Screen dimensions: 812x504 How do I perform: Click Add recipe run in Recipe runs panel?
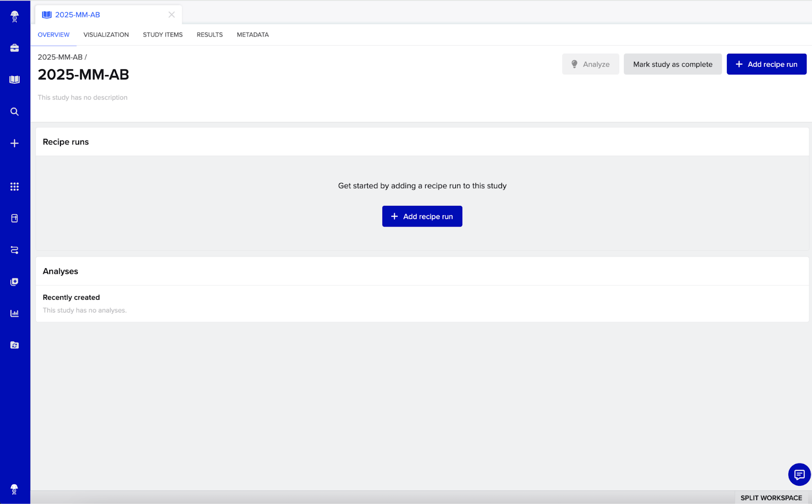point(422,217)
